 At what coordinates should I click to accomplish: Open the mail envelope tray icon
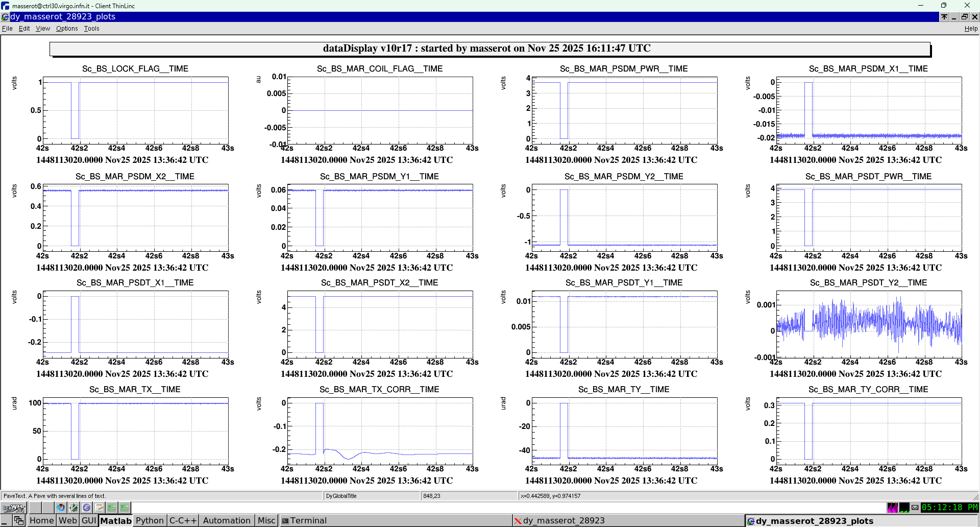click(915, 508)
